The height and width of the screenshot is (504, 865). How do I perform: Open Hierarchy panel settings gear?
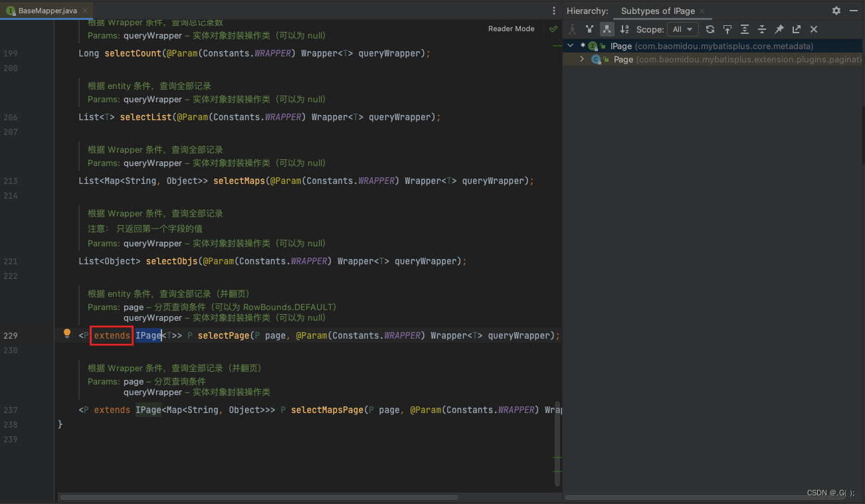point(836,11)
